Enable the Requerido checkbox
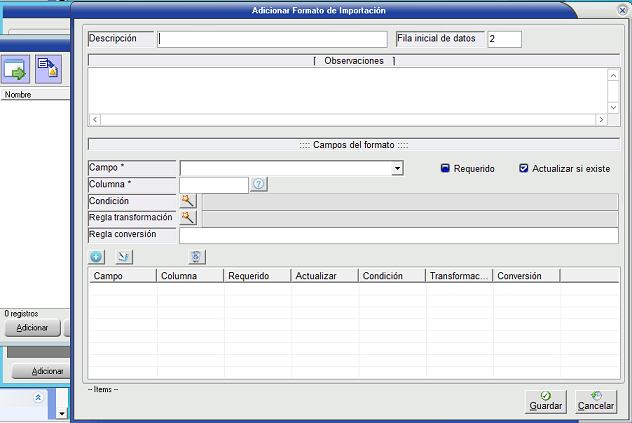Viewport: 632px width, 423px height. (x=445, y=169)
